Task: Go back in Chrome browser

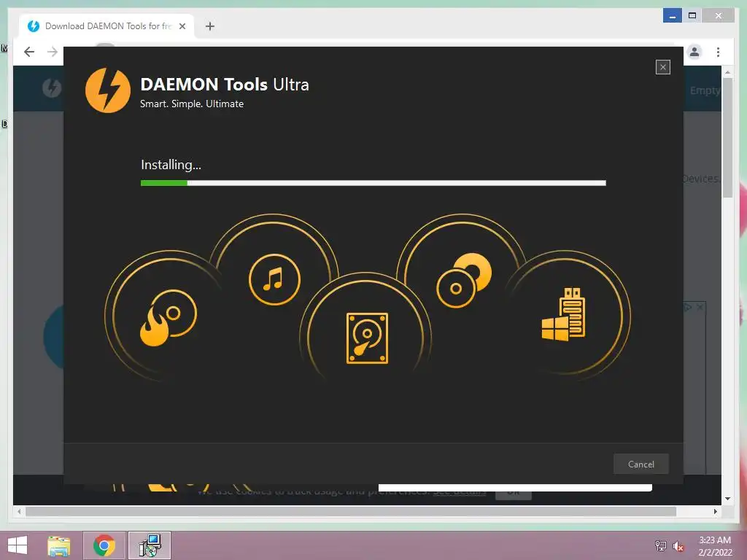Action: tap(29, 52)
